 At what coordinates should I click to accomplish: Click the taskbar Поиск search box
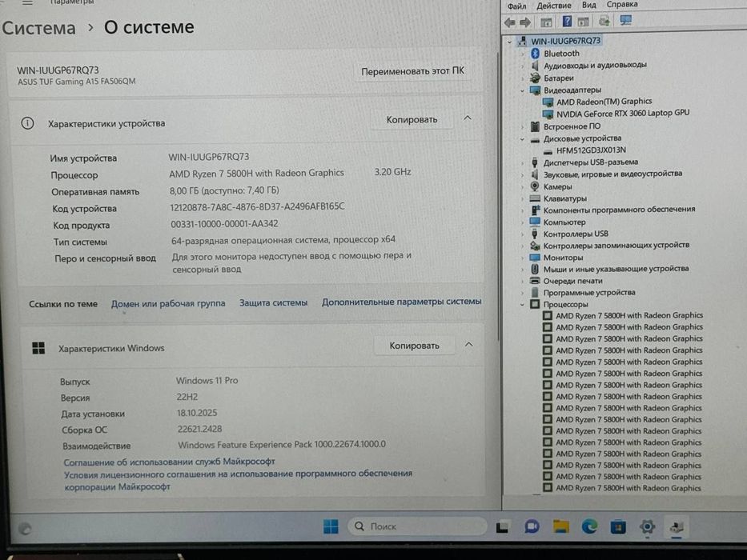point(416,526)
